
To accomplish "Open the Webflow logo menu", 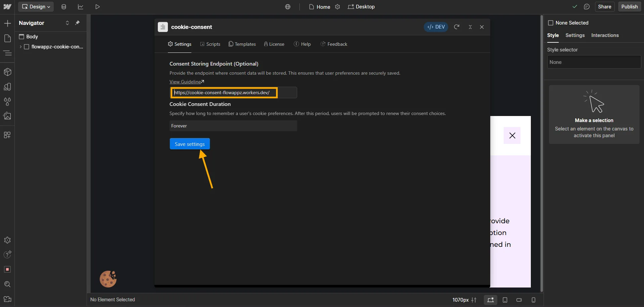I will click(x=7, y=7).
